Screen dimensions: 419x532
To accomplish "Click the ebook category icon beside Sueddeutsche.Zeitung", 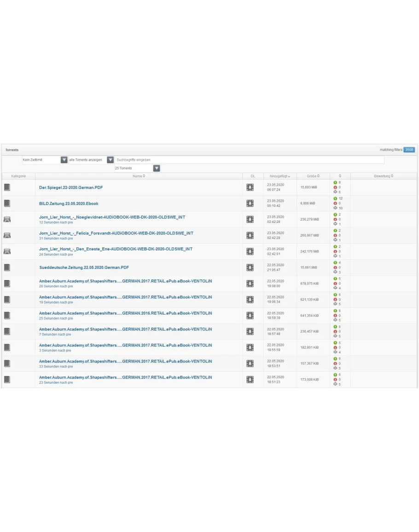I will (7, 268).
